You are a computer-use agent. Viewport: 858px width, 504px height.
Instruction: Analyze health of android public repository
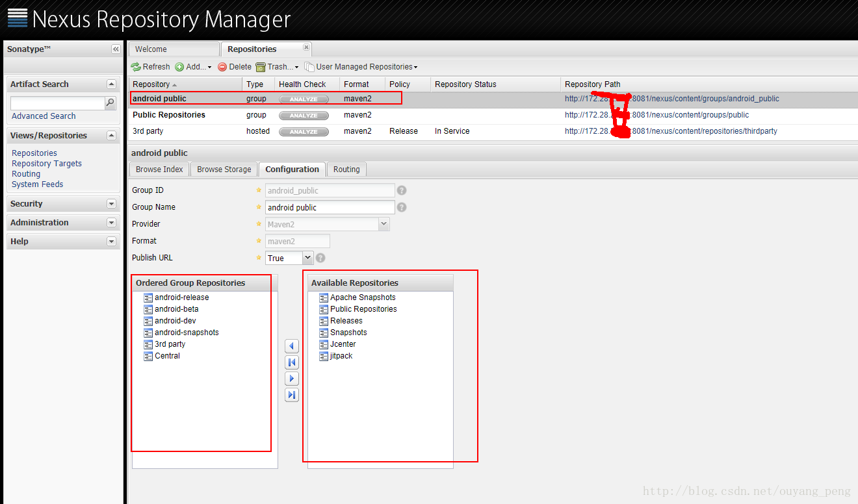[304, 99]
